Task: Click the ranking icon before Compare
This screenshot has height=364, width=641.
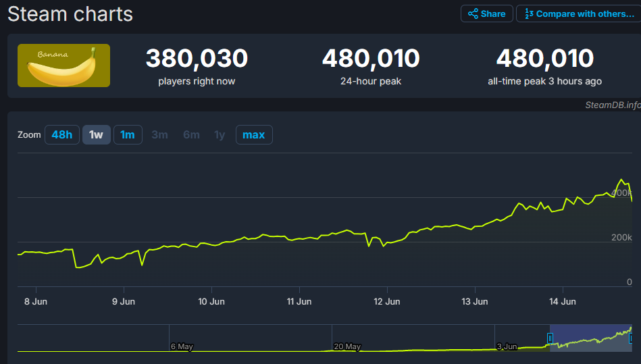Action: (529, 14)
